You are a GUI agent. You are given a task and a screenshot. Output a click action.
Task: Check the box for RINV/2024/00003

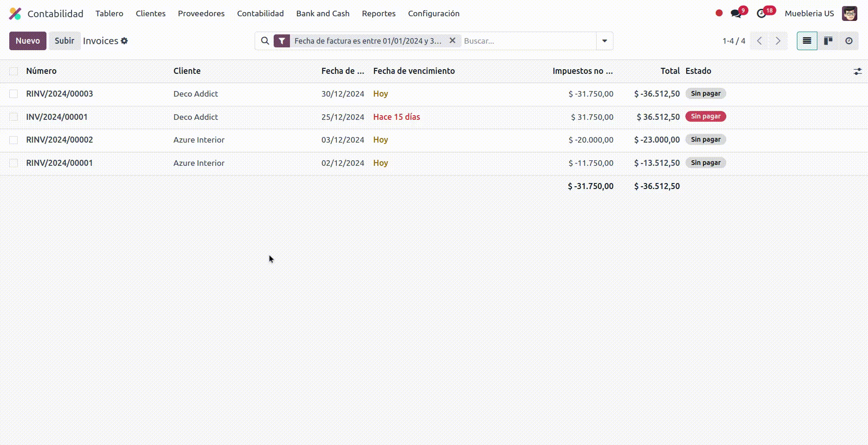[13, 94]
